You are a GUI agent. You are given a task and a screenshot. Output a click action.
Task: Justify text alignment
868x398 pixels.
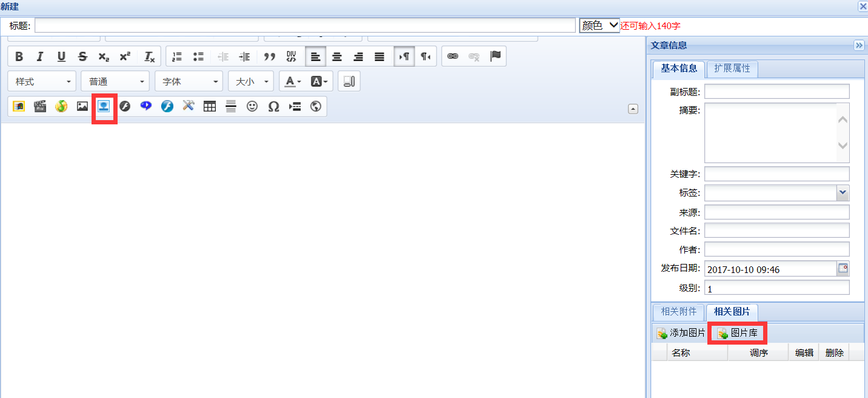coord(379,56)
